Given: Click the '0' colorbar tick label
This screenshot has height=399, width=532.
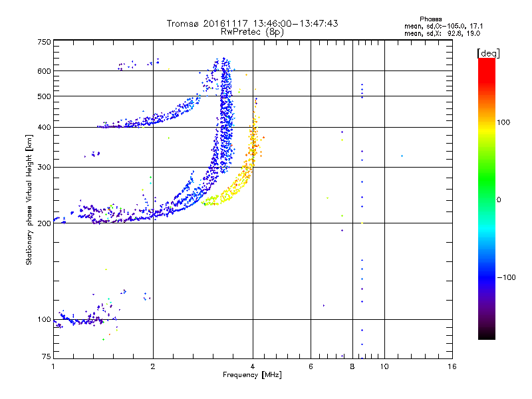Looking at the screenshot, I should pyautogui.click(x=499, y=200).
